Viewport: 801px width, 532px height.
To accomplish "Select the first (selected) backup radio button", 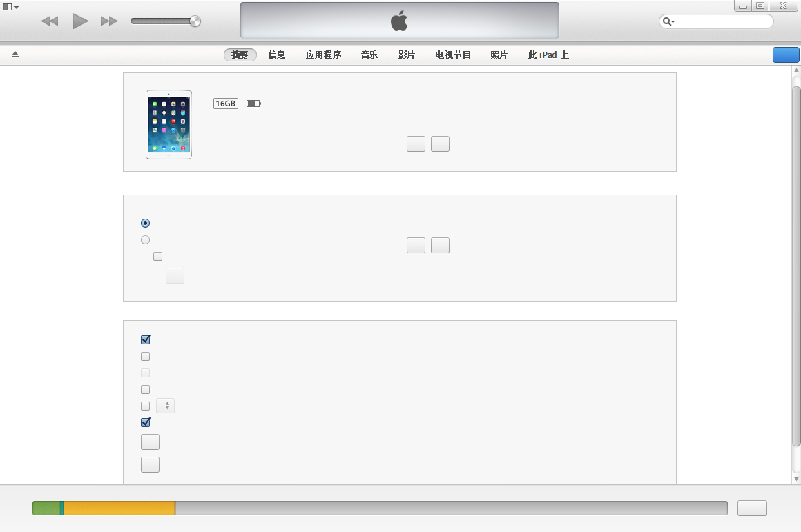I will click(x=145, y=223).
